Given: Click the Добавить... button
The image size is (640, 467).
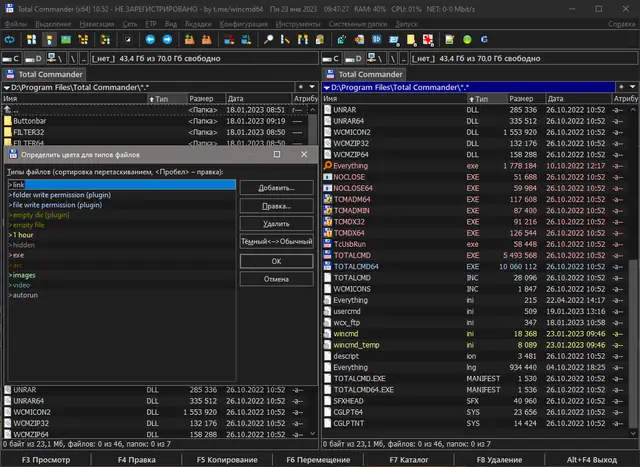Looking at the screenshot, I should pyautogui.click(x=276, y=188).
